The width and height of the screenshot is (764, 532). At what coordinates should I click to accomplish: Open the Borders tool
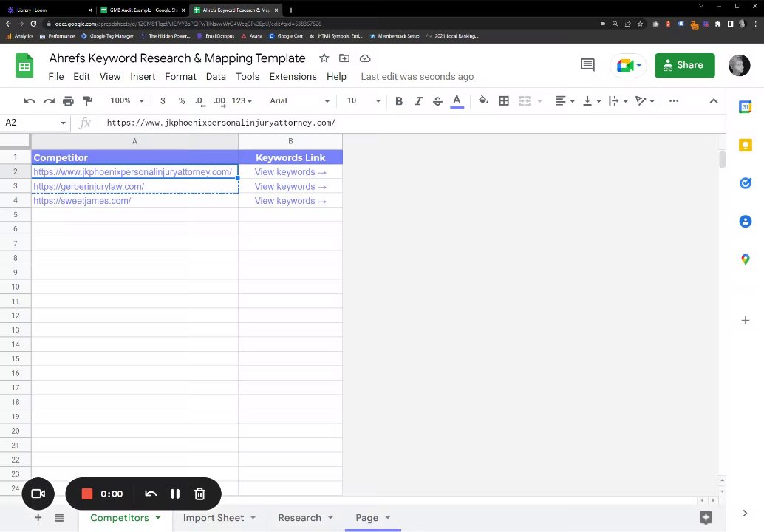[505, 100]
